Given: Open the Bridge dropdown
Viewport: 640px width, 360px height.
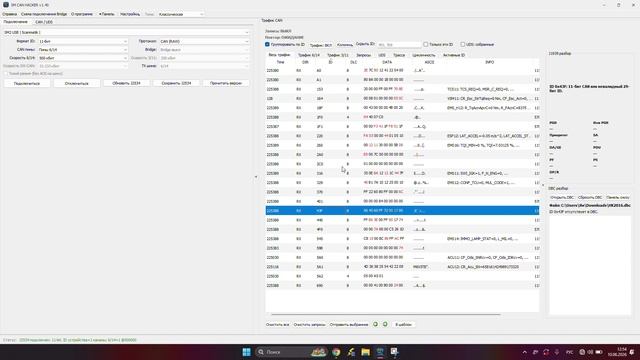Looking at the screenshot, I should click(x=204, y=49).
